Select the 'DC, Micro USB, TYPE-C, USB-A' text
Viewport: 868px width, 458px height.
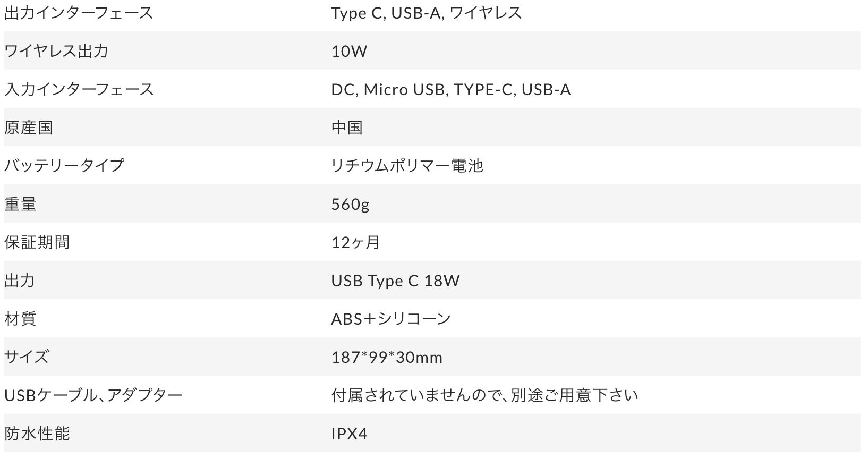point(450,89)
